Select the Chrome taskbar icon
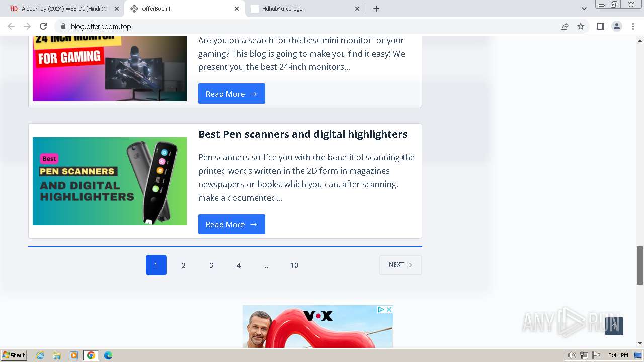Image resolution: width=644 pixels, height=362 pixels. [91, 355]
